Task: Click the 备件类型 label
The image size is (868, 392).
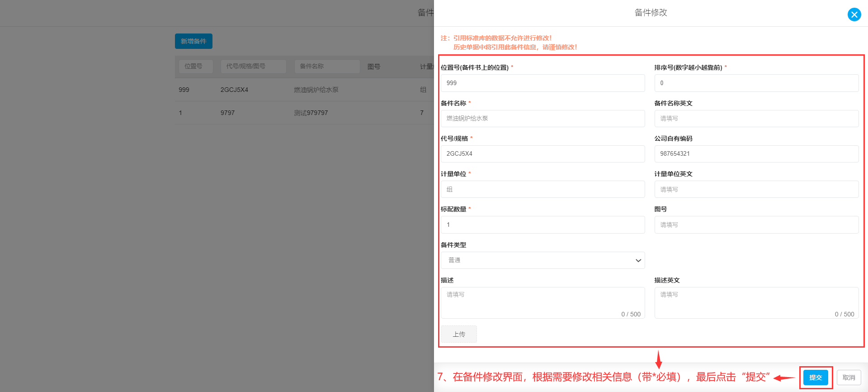Action: [x=453, y=245]
